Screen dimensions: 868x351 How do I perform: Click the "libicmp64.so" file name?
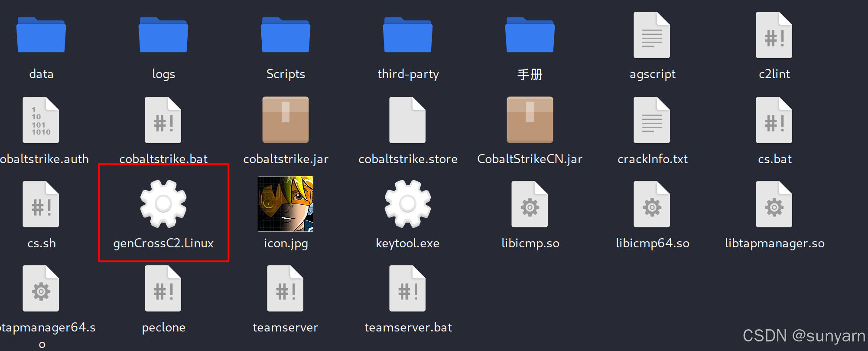[652, 244]
